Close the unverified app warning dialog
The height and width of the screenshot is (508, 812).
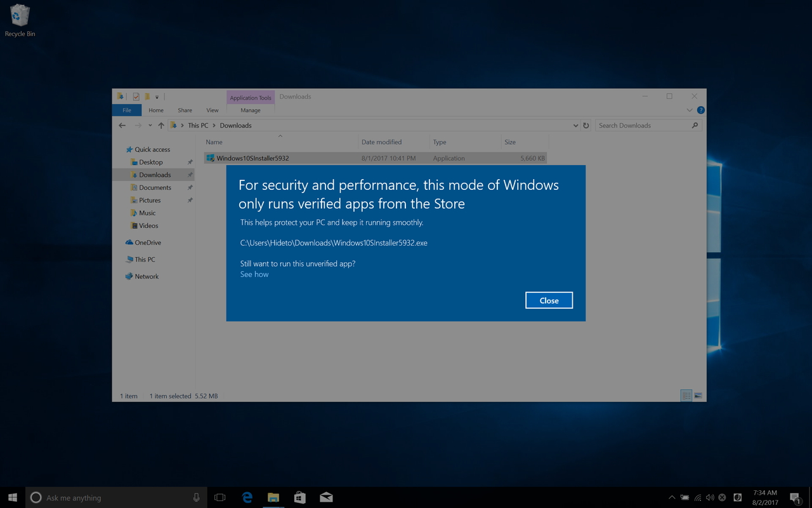point(549,300)
